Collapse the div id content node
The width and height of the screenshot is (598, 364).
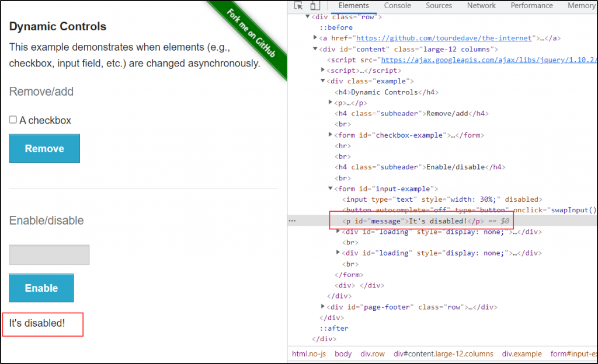[x=315, y=48]
